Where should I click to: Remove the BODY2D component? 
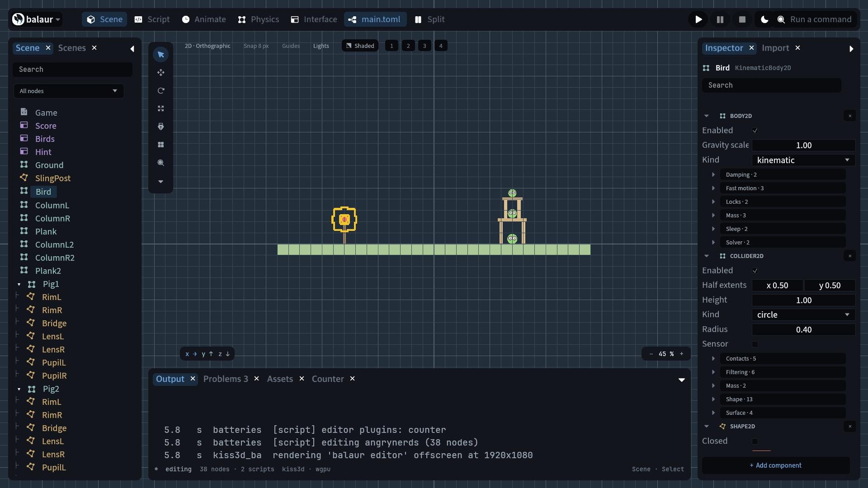tap(850, 116)
